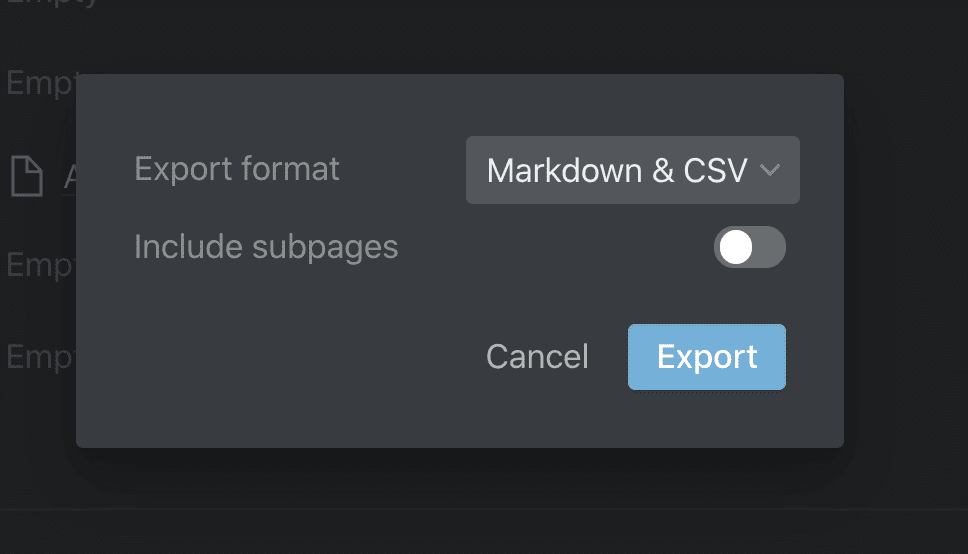Open the underlined page link beside document icon

tap(70, 178)
